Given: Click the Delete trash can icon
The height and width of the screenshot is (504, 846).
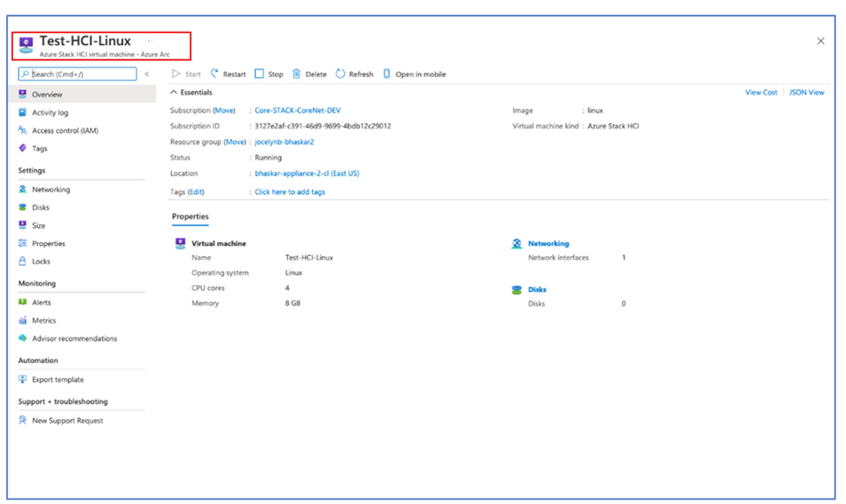Looking at the screenshot, I should [x=296, y=74].
